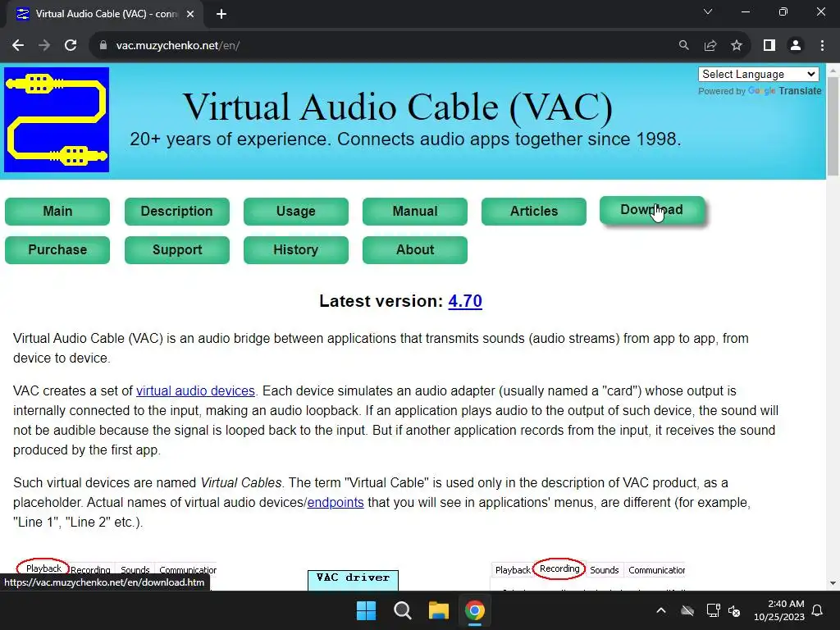Open the Description section
The image size is (840, 630).
point(177,211)
